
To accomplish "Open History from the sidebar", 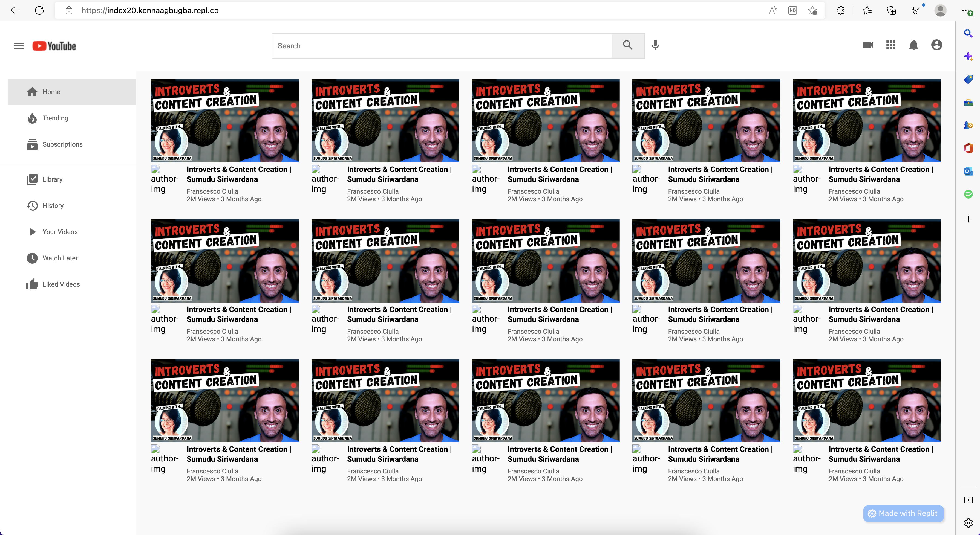I will (53, 205).
